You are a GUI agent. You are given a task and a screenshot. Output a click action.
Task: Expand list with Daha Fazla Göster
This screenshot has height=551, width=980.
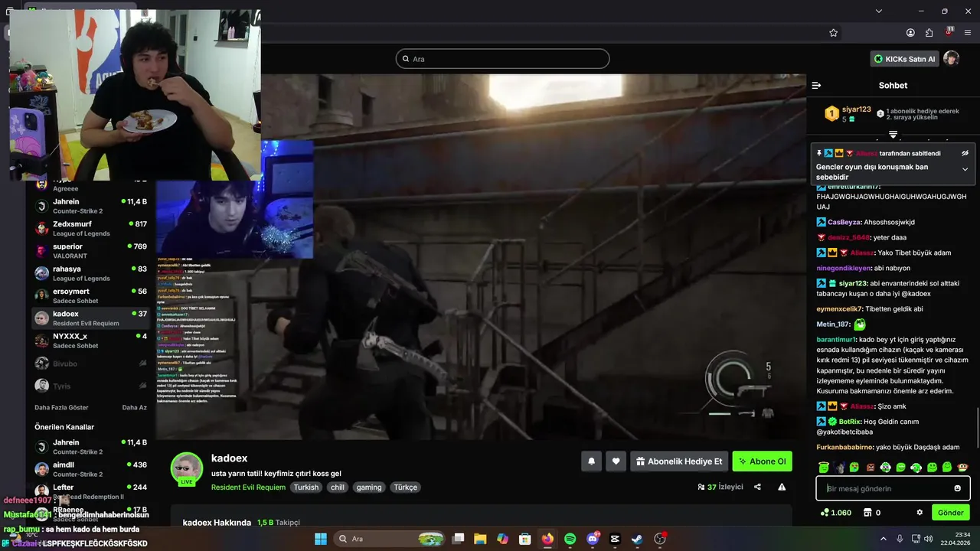[x=61, y=407]
